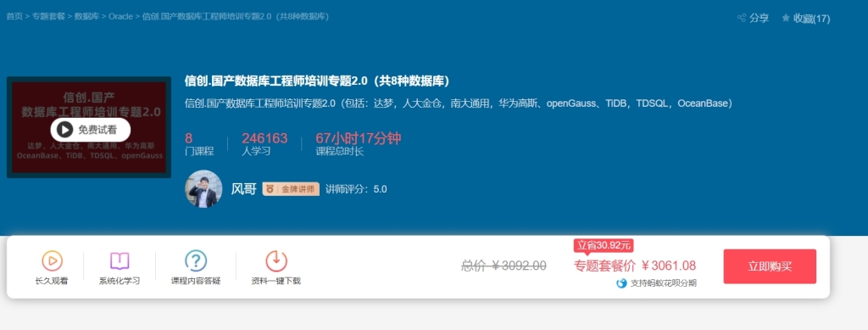Click the course description listing 达梦, 人大金仓
The width and height of the screenshot is (868, 330).
click(x=459, y=103)
